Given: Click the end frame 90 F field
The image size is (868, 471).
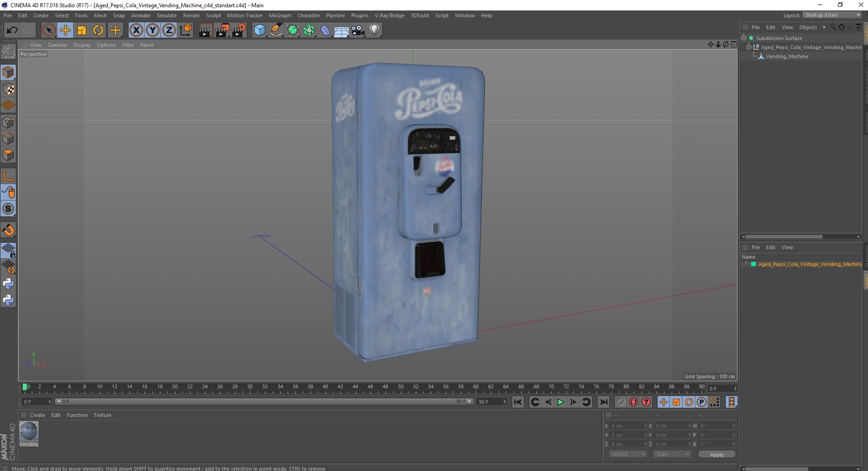Looking at the screenshot, I should [x=491, y=402].
